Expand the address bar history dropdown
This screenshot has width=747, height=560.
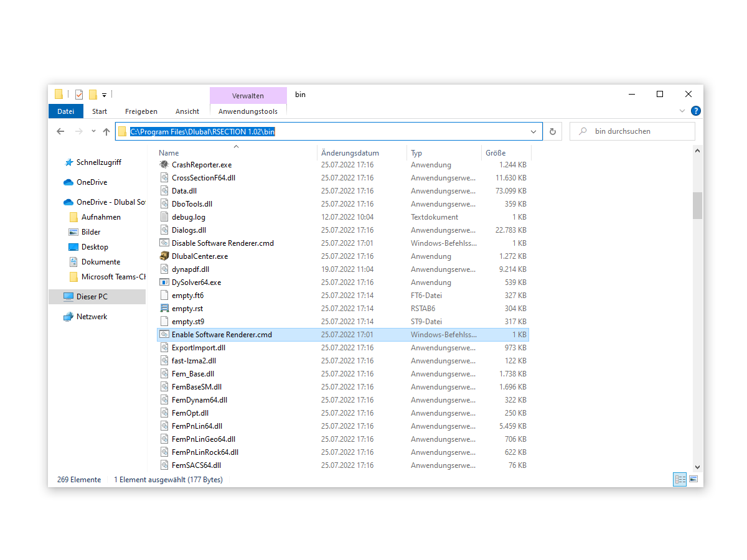click(x=533, y=131)
